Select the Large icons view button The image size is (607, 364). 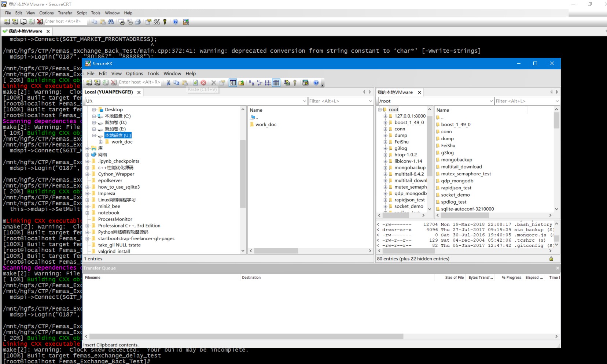coord(251,83)
